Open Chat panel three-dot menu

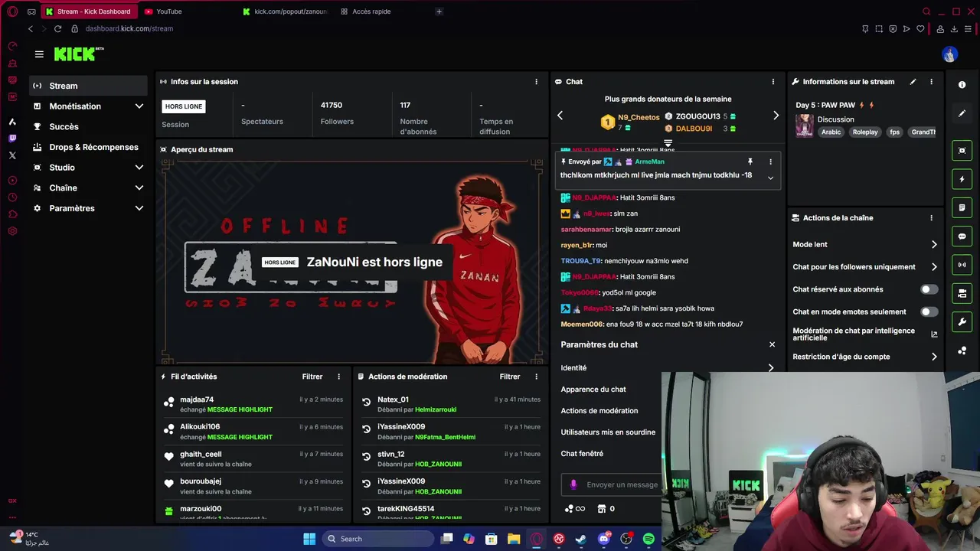tap(773, 82)
